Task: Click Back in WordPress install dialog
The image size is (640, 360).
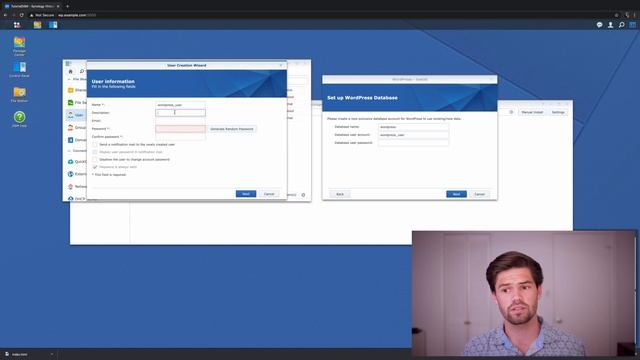Action: point(340,194)
